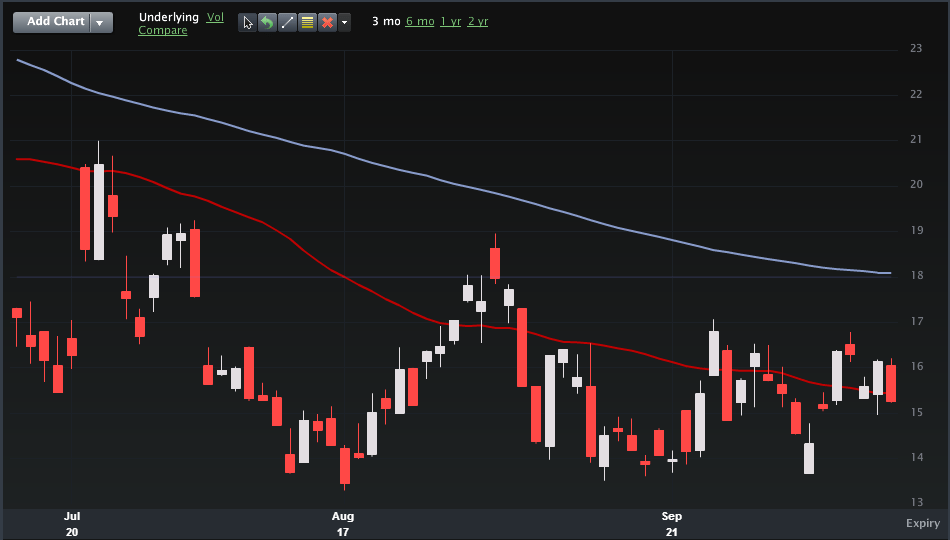Viewport: 950px width, 540px height.
Task: Change time range to 1 yr
Action: pyautogui.click(x=451, y=21)
